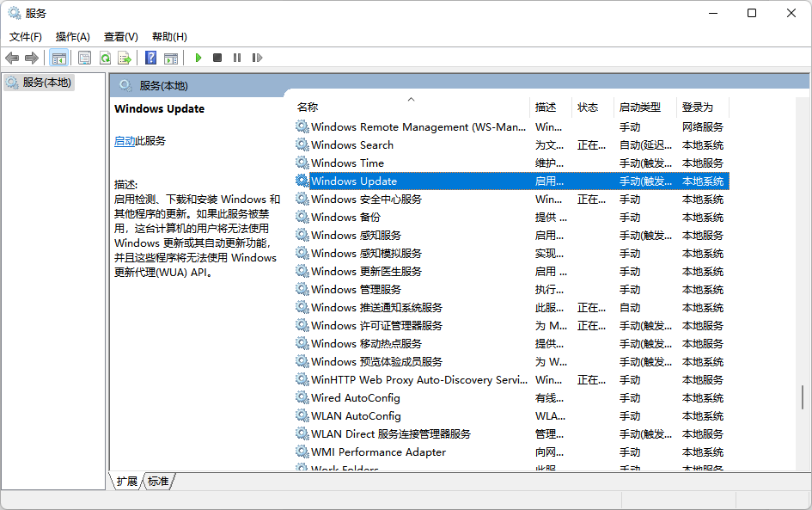Click the Pause Service icon
The image size is (812, 510).
pyautogui.click(x=236, y=58)
